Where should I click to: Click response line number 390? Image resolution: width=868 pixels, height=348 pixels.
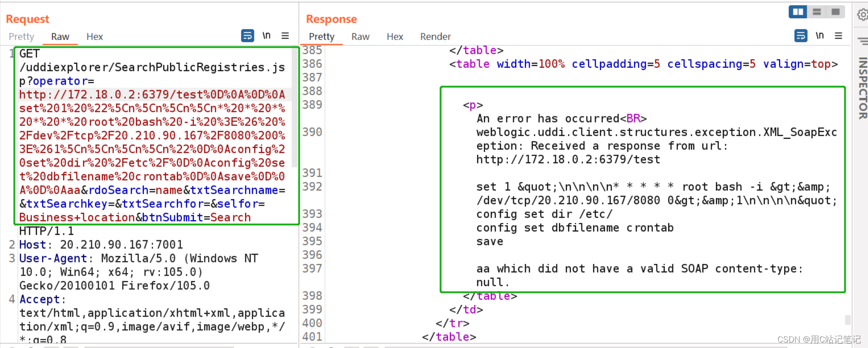click(x=312, y=132)
